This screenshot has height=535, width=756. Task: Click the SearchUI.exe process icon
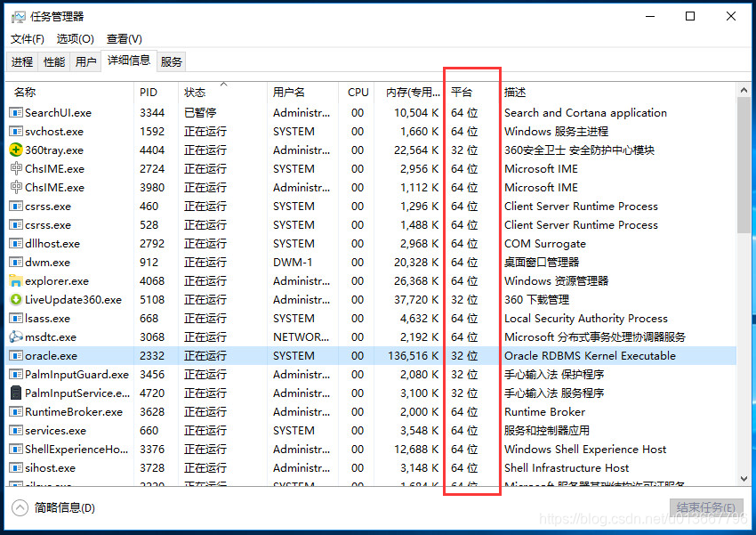(16, 112)
